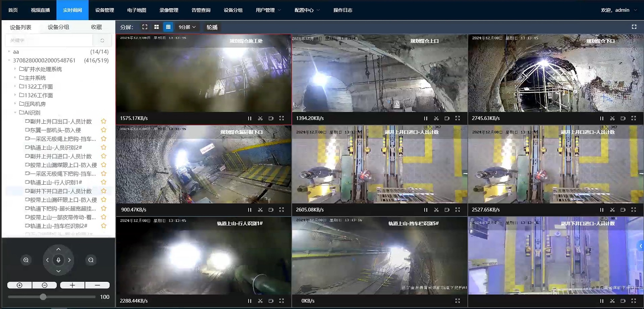Select the single-screen layout icon
This screenshot has height=309, width=644.
[x=145, y=27]
